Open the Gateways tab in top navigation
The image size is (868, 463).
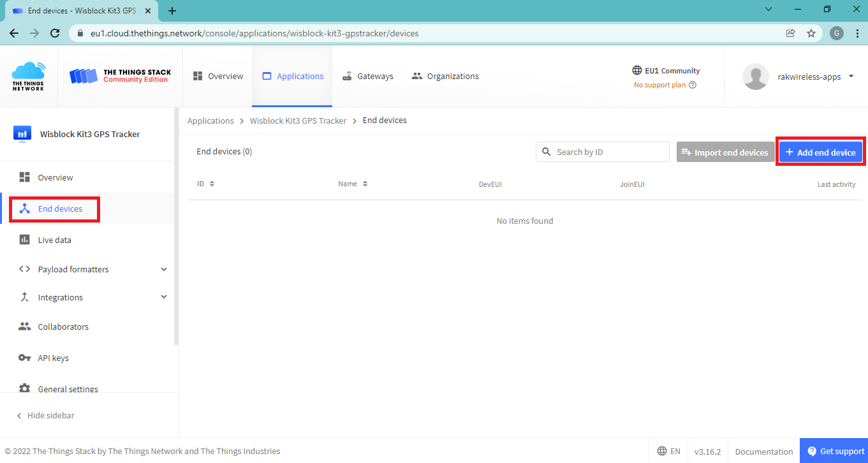click(x=367, y=76)
